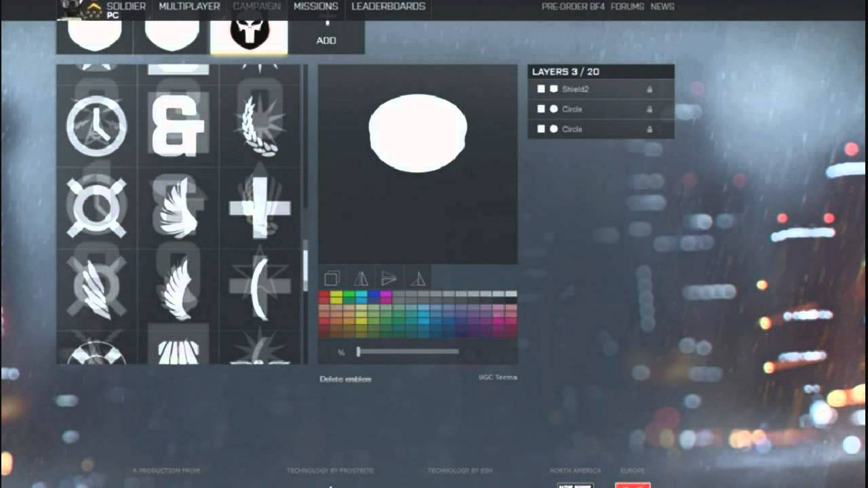Choose the wing over X shape
The image size is (868, 488).
coord(96,290)
